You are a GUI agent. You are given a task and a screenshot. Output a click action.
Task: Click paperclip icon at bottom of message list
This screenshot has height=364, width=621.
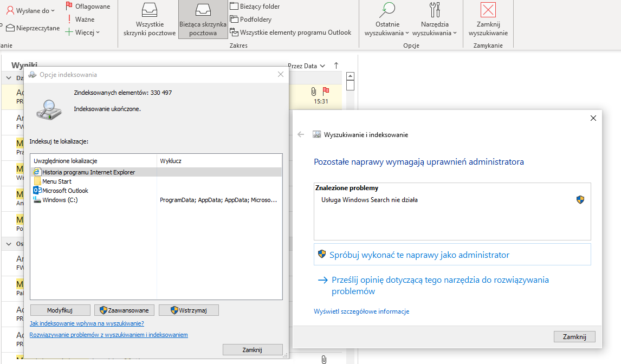324,359
